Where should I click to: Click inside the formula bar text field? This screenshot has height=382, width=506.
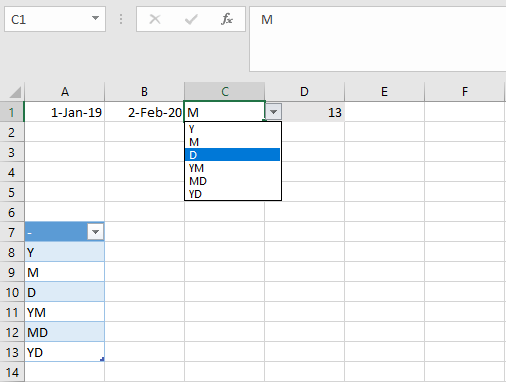click(378, 39)
